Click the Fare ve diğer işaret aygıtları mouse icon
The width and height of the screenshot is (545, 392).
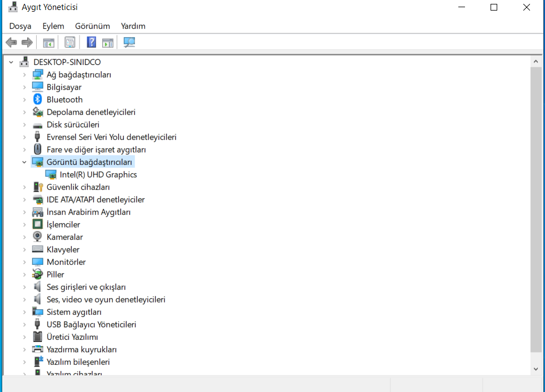pos(38,149)
